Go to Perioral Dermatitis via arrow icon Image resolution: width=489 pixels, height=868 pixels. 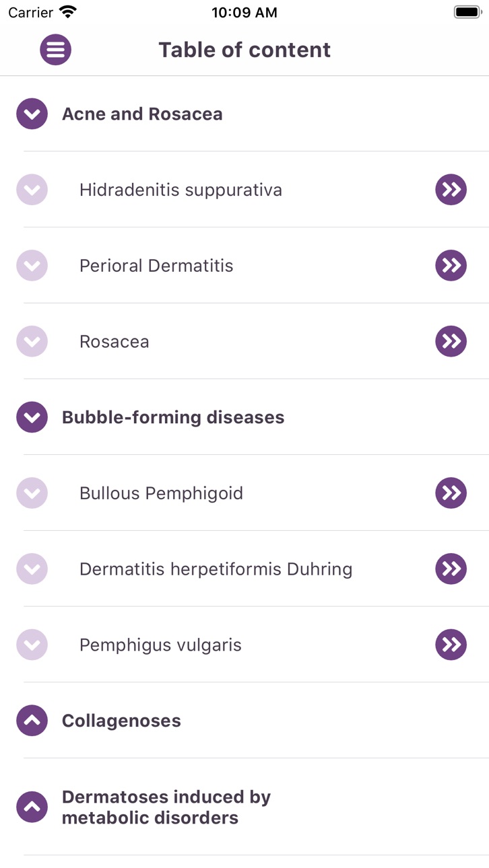(x=451, y=265)
